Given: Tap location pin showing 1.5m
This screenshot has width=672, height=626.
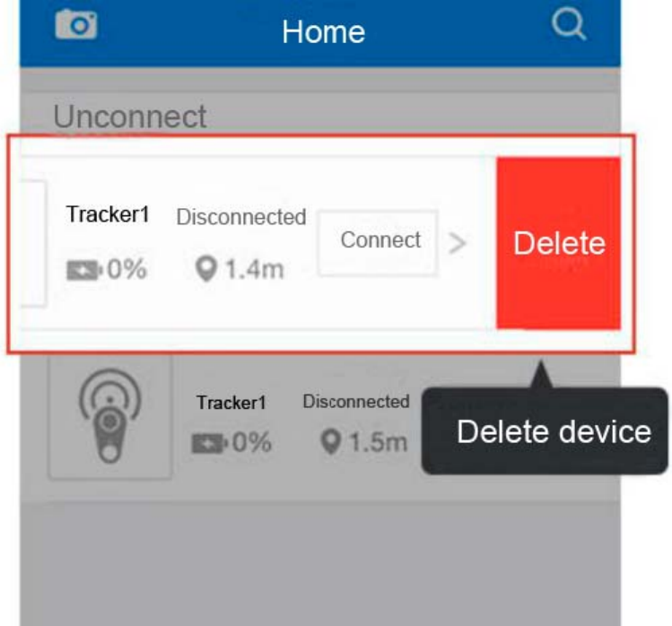Looking at the screenshot, I should 331,442.
